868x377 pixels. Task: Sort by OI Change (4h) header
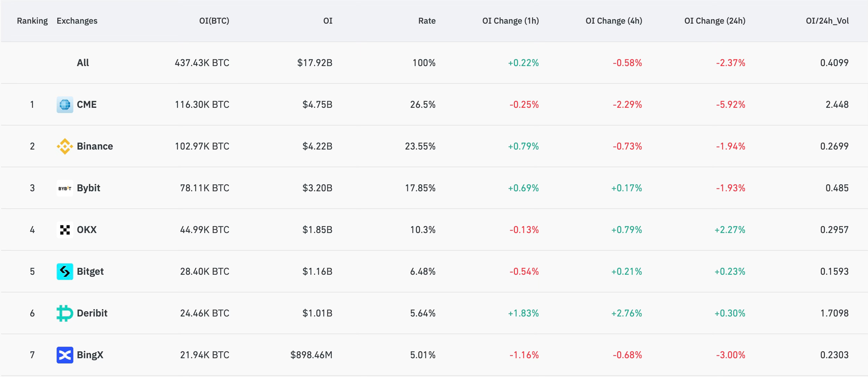(x=614, y=21)
